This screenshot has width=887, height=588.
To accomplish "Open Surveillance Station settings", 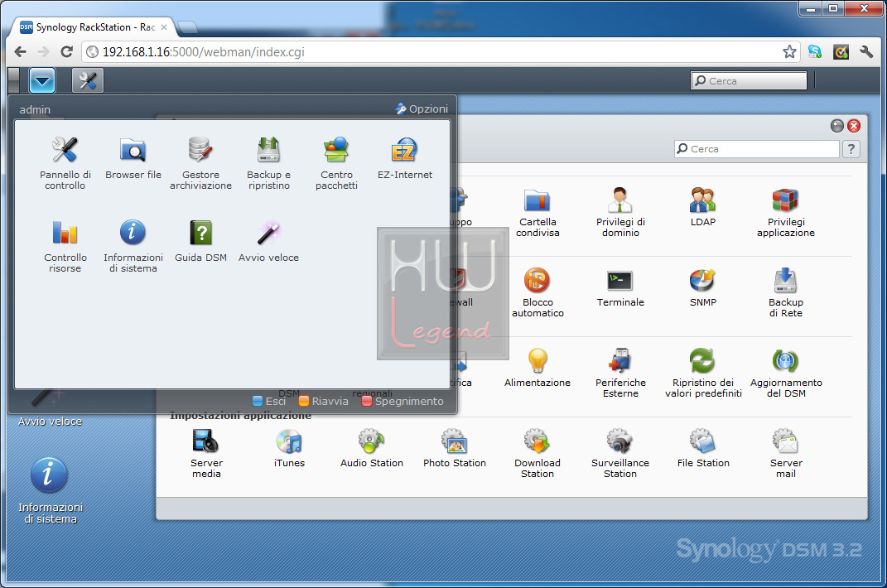I will coord(620,453).
